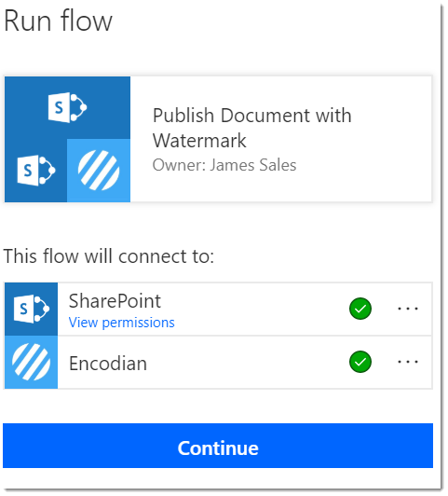Click the Publish Document with Watermark title

pos(251,128)
